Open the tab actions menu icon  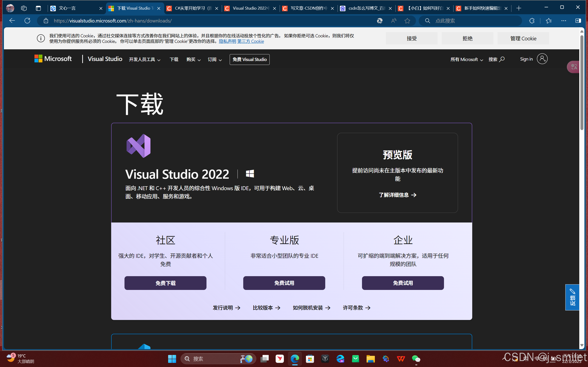click(38, 8)
